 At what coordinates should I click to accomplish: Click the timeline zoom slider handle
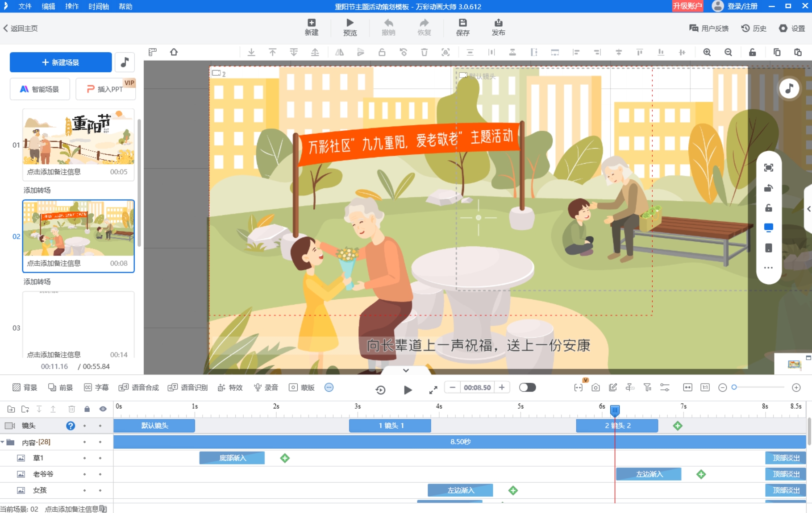[734, 387]
